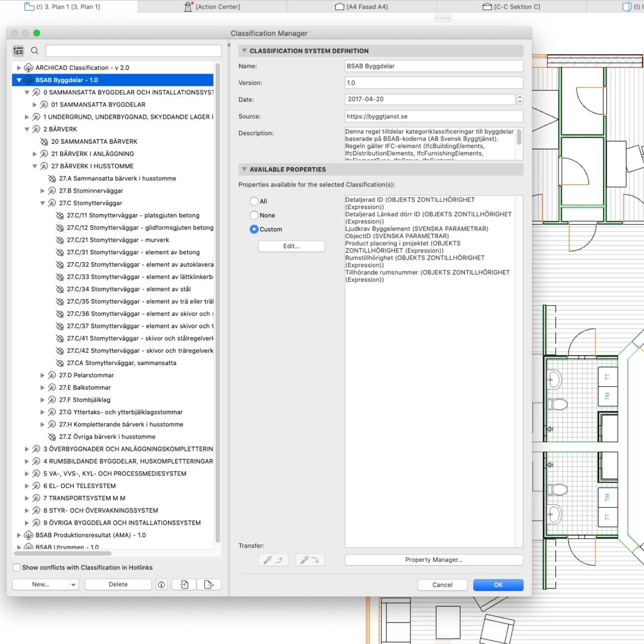644x644 pixels.
Task: Click icon of 27.C/21 murverk item
Action: pos(60,240)
